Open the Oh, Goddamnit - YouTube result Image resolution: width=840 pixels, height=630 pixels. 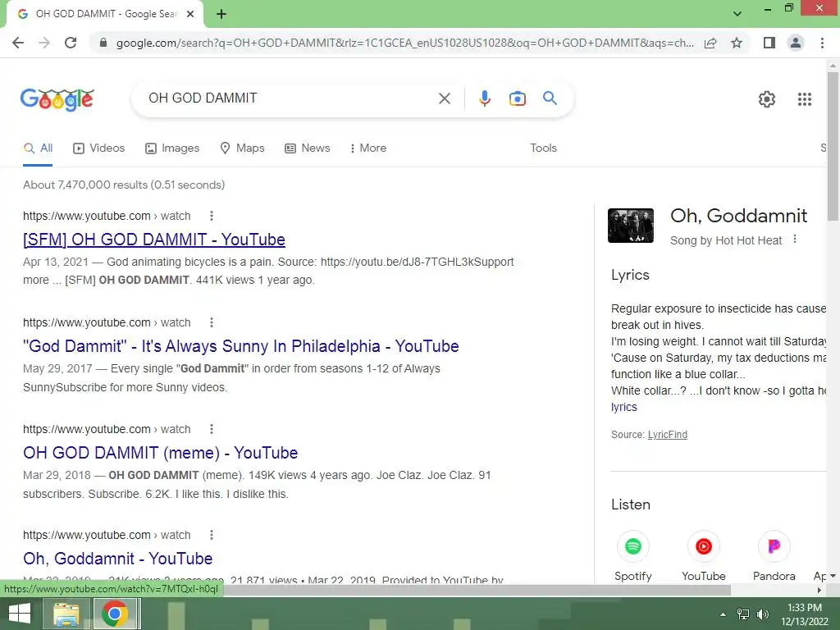(x=118, y=558)
